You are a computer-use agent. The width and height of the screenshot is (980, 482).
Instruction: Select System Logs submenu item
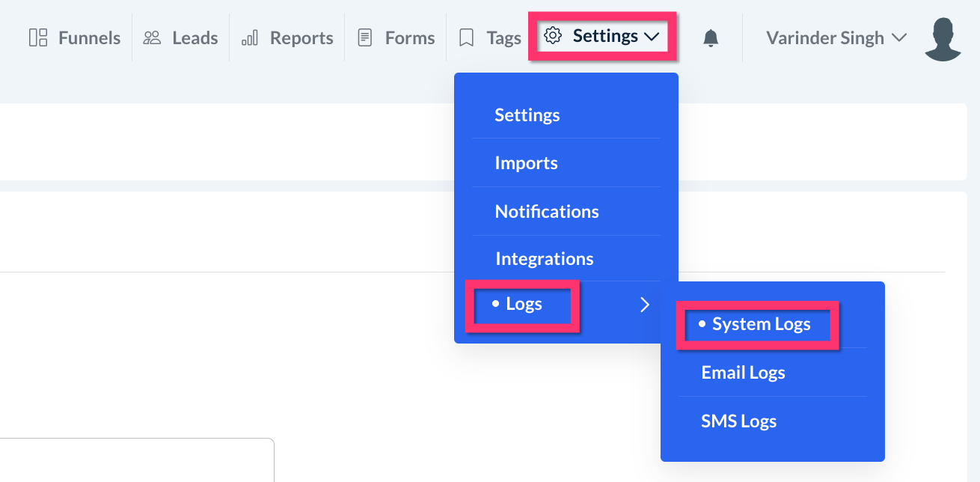761,324
